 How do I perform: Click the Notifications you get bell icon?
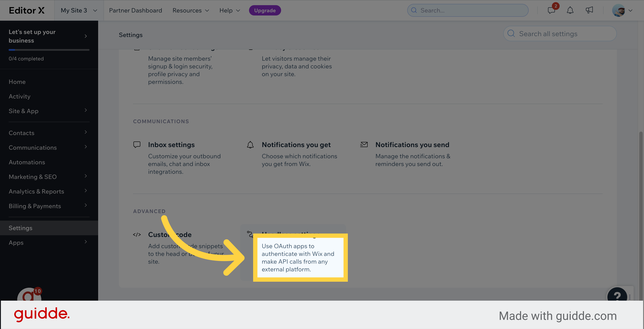250,145
